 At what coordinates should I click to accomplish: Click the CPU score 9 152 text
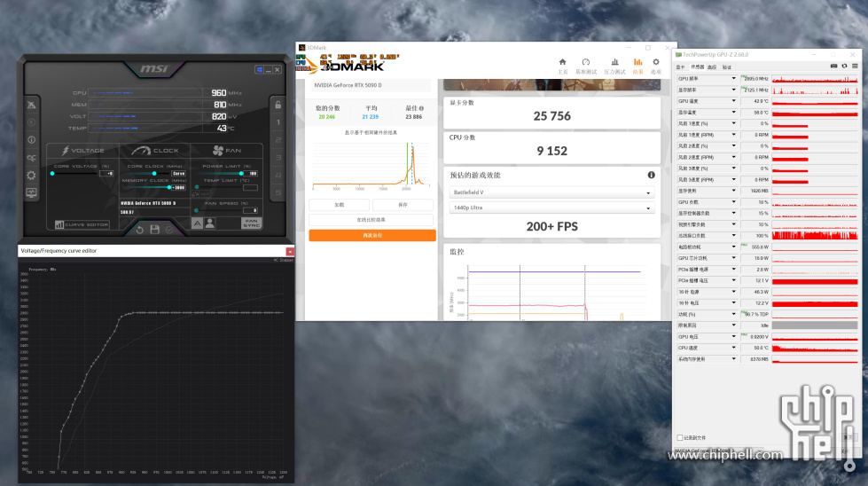point(551,151)
